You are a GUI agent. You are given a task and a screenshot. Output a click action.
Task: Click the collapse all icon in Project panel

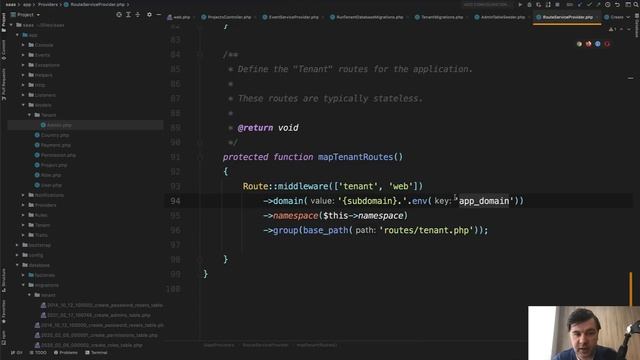click(138, 15)
